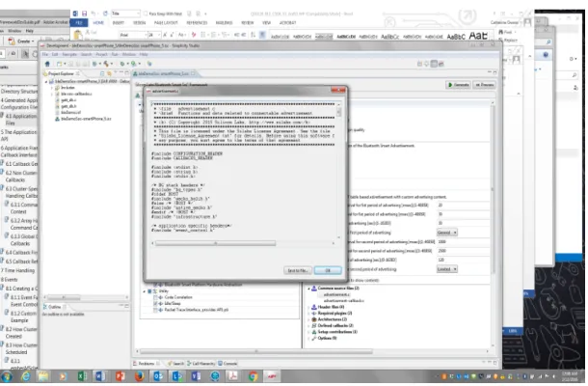
Task: Click the link-with-editor icon in Project Explorer
Action: (x=110, y=73)
